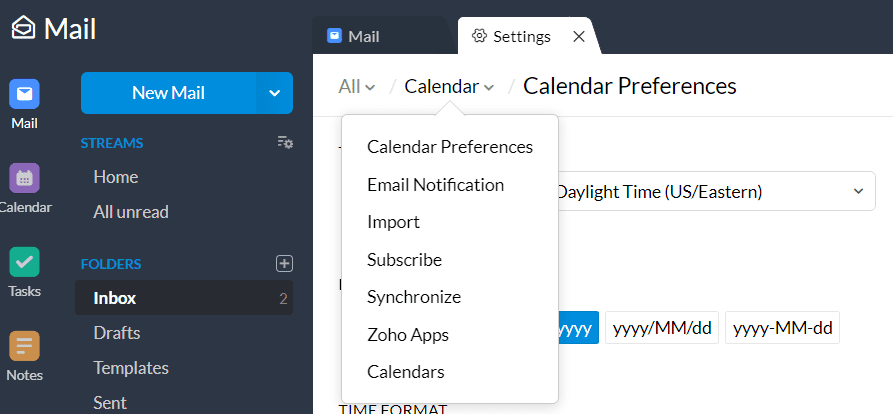Click the New Mail button
This screenshot has height=414, width=893.
pyautogui.click(x=169, y=93)
